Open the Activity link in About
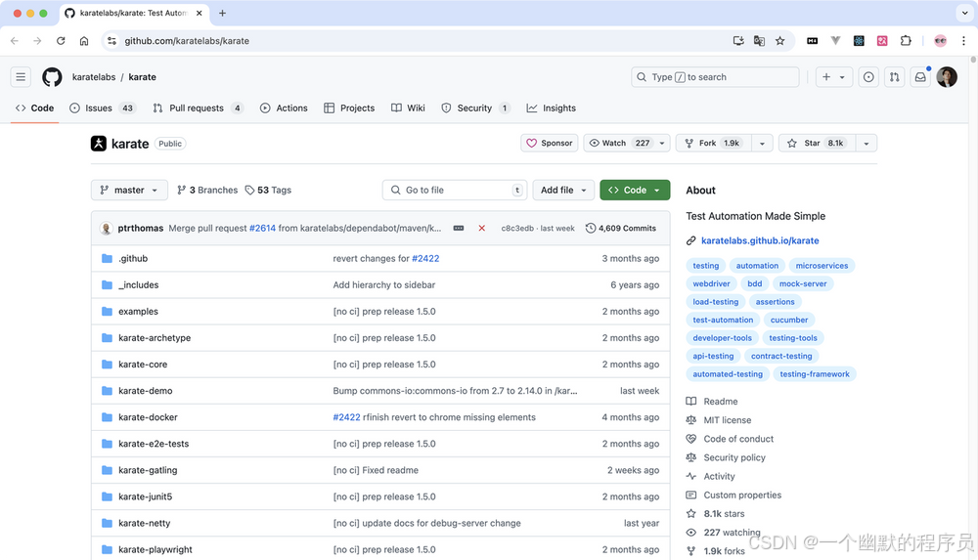978x560 pixels. click(x=719, y=476)
